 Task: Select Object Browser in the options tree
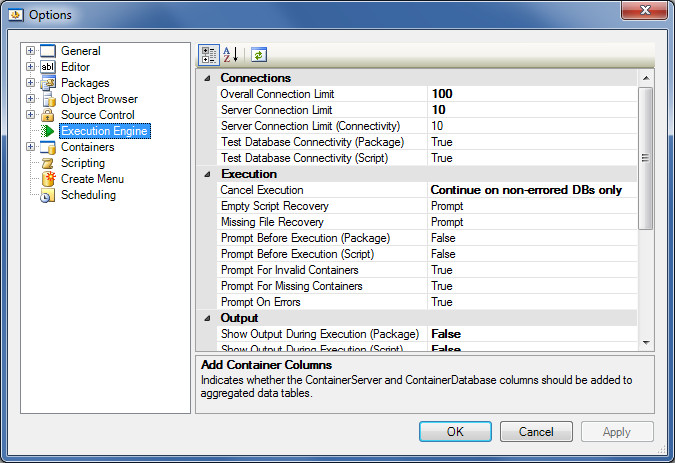[99, 99]
